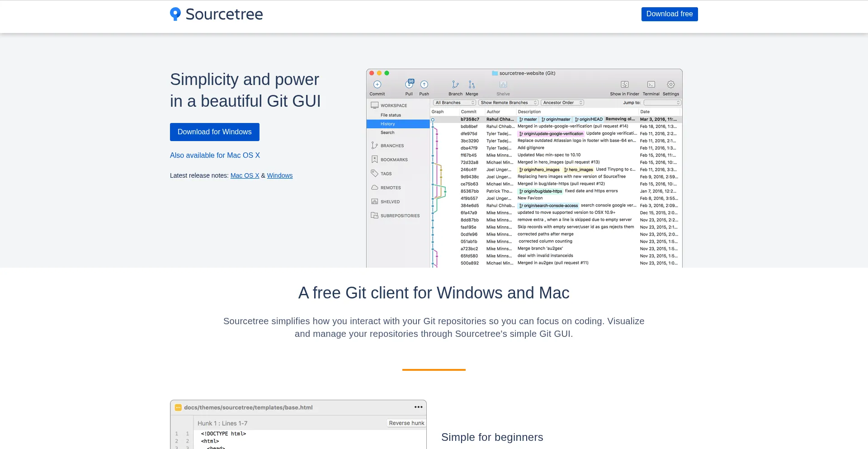Select commit 3bc3290 hash
This screenshot has width=868, height=449.
[x=469, y=141]
